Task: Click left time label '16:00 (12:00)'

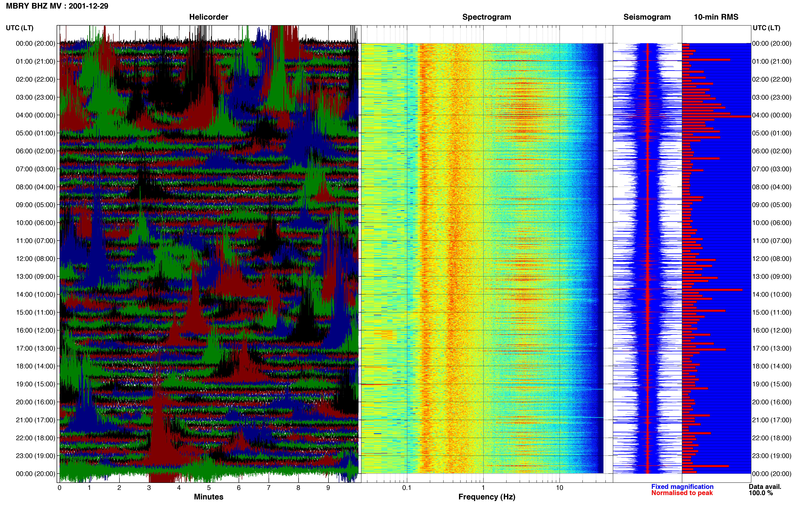Action: point(36,330)
